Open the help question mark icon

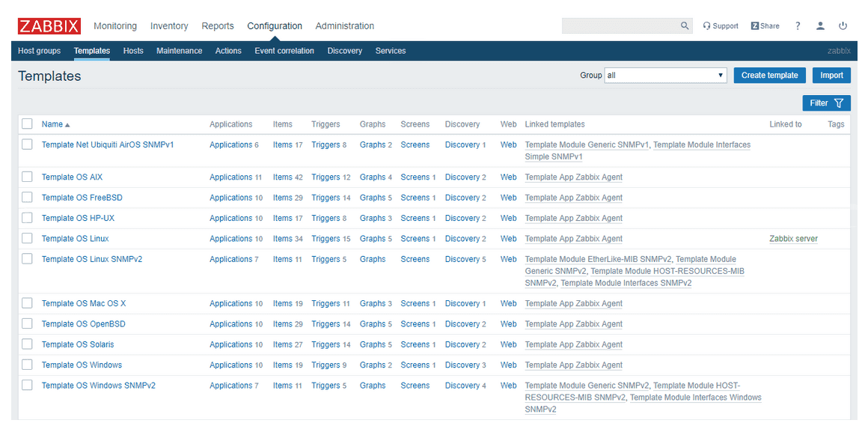pyautogui.click(x=798, y=26)
